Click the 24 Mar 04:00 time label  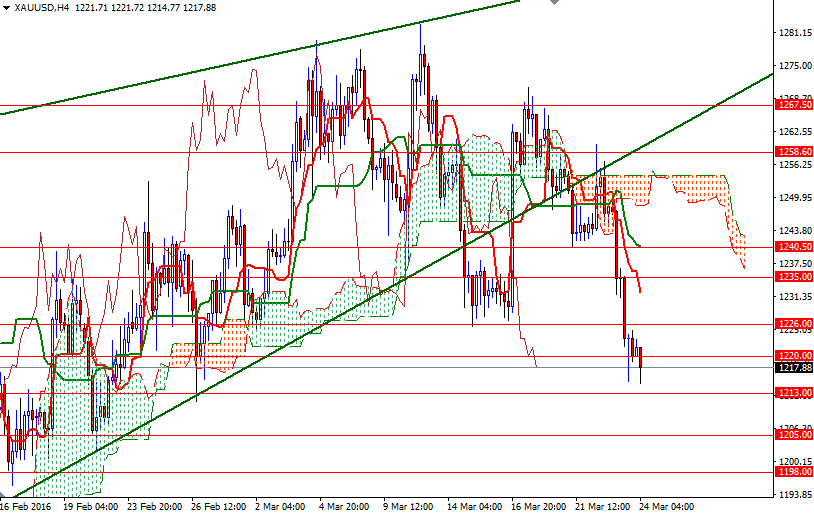(x=668, y=506)
